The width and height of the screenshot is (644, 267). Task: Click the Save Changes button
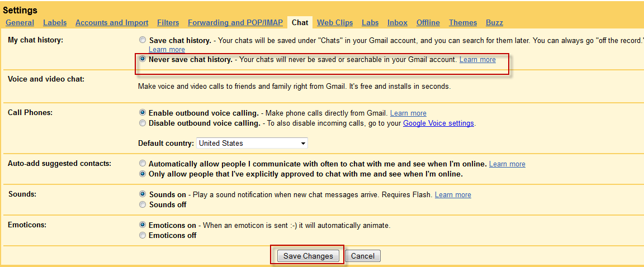[x=308, y=256]
